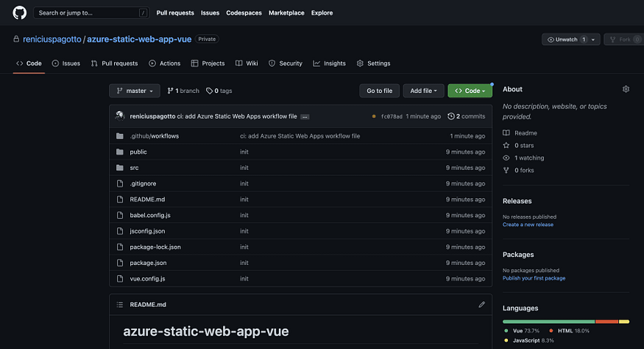This screenshot has width=644, height=349.
Task: Open the Security tab
Action: [286, 63]
